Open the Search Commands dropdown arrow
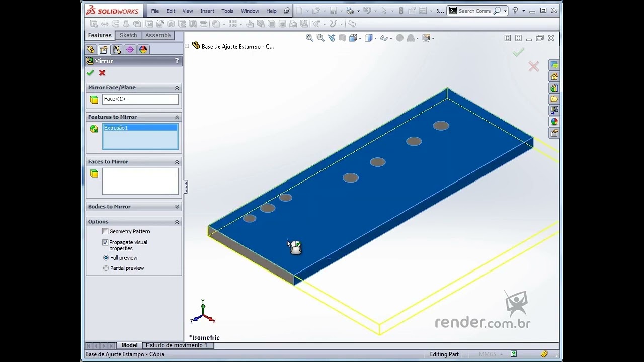The width and height of the screenshot is (644, 362). click(505, 11)
